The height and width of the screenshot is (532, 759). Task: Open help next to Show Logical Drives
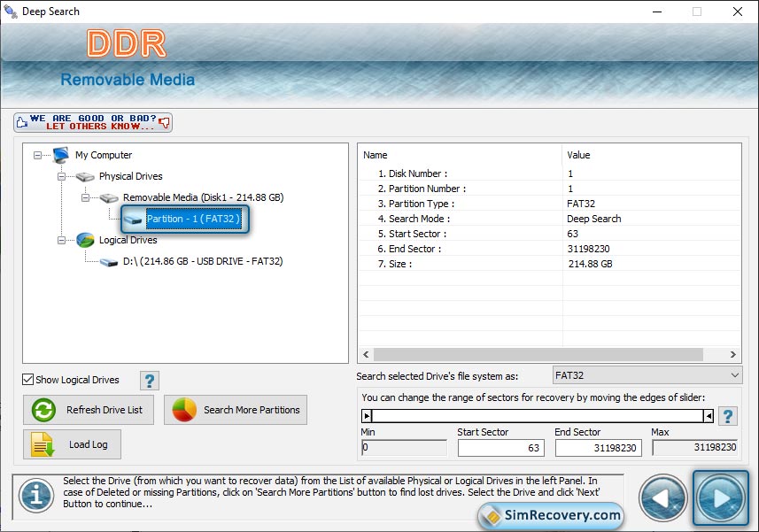click(150, 381)
